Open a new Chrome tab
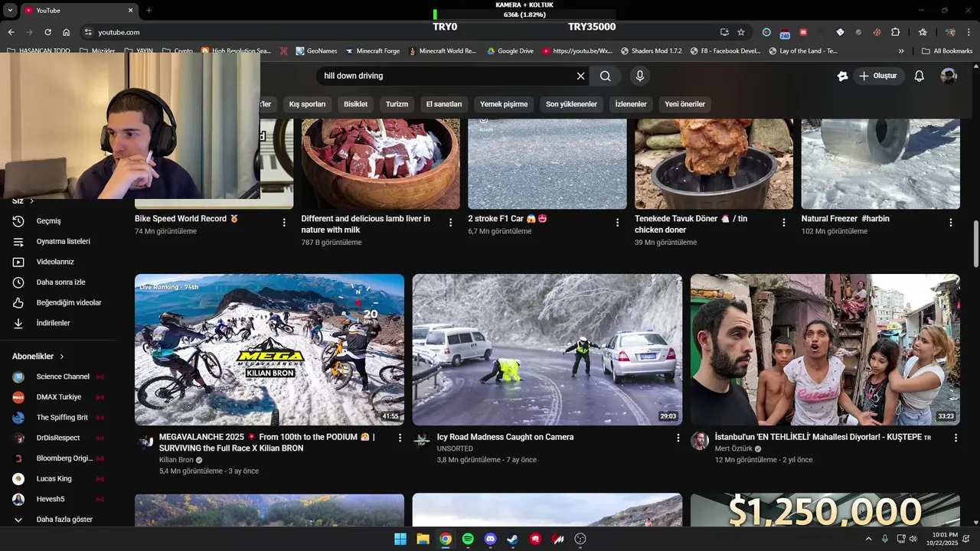Screen dimensions: 980x551 [149, 10]
